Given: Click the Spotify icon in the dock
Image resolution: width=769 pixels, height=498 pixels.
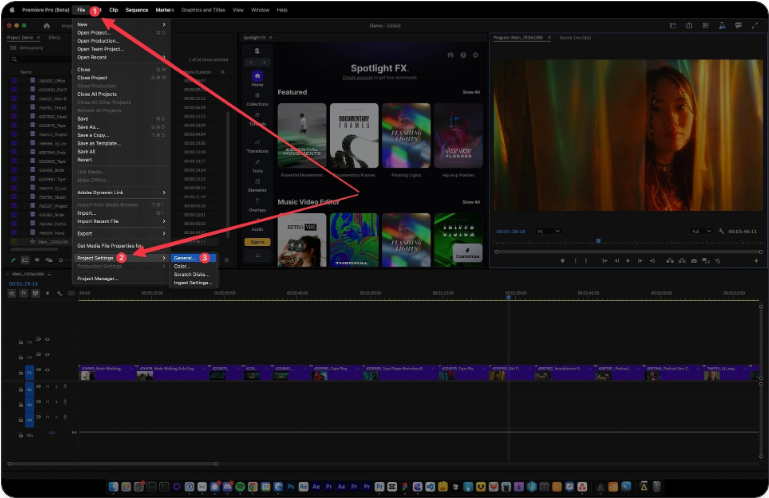Looking at the screenshot, I should 239,486.
